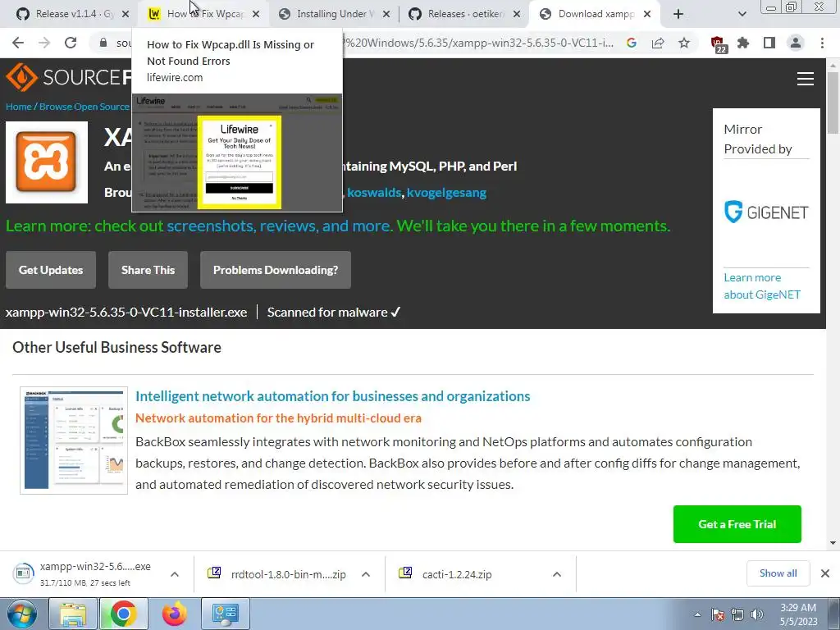840x630 pixels.
Task: Open the GigeNET mirror logo
Action: pos(766,212)
